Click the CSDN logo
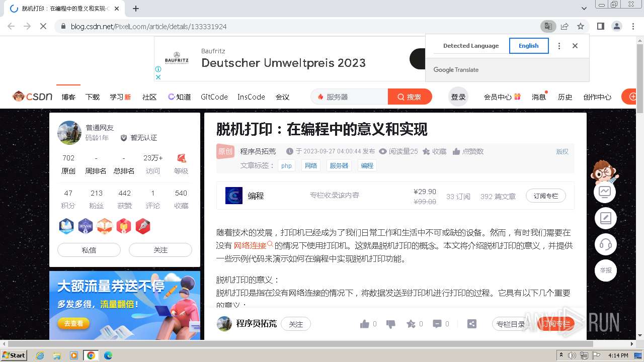 click(33, 97)
